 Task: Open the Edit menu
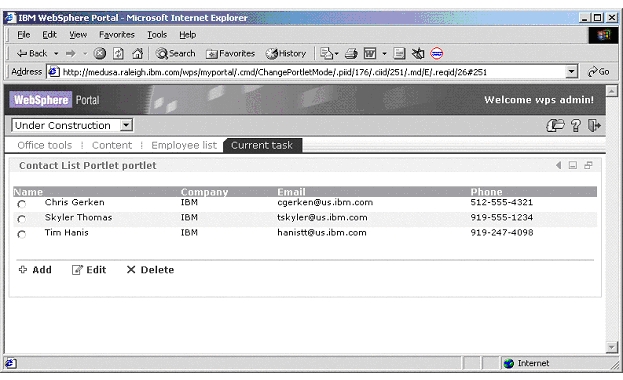coord(49,35)
